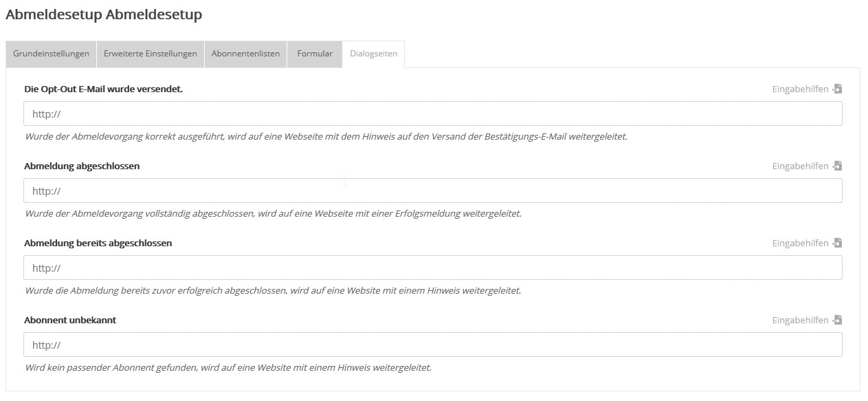Click the Eingabehilfen icon for Opt-Out E-Mail field

[837, 89]
